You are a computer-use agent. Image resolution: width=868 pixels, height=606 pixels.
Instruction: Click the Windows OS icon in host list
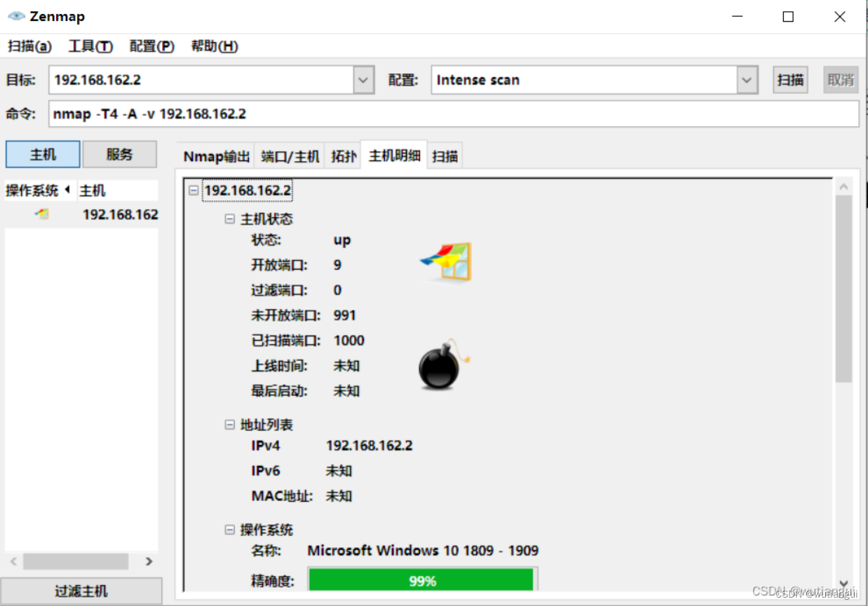pyautogui.click(x=43, y=214)
